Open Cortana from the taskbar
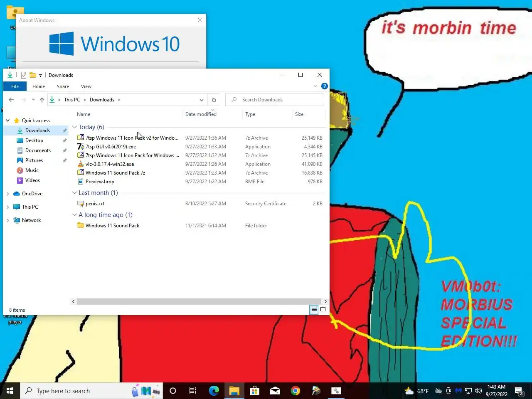 (x=173, y=391)
